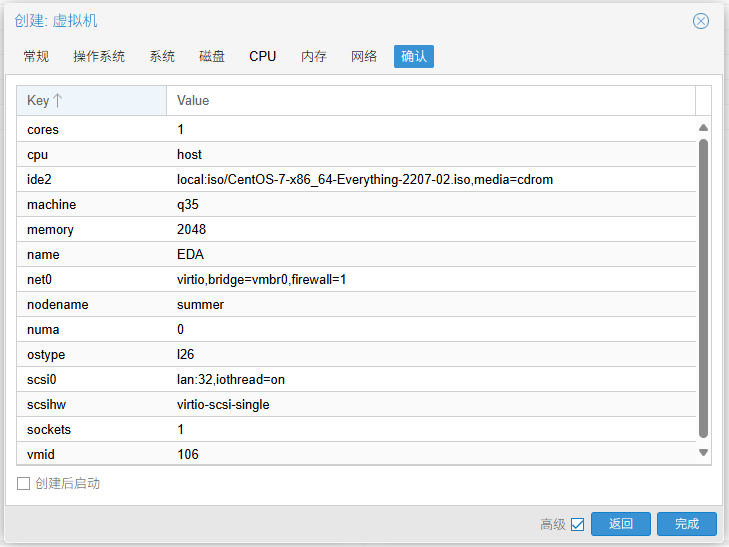Go to the 系统 tab
Screen dimensions: 729x547
tap(162, 56)
